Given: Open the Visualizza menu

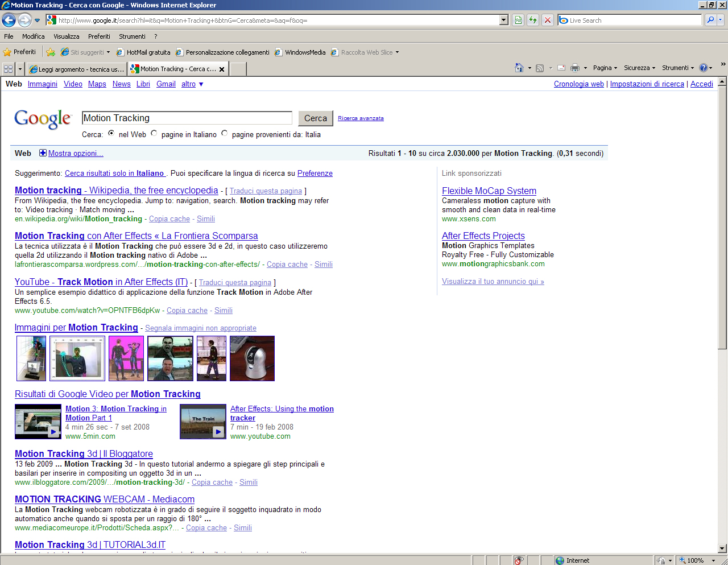Looking at the screenshot, I should (x=67, y=36).
